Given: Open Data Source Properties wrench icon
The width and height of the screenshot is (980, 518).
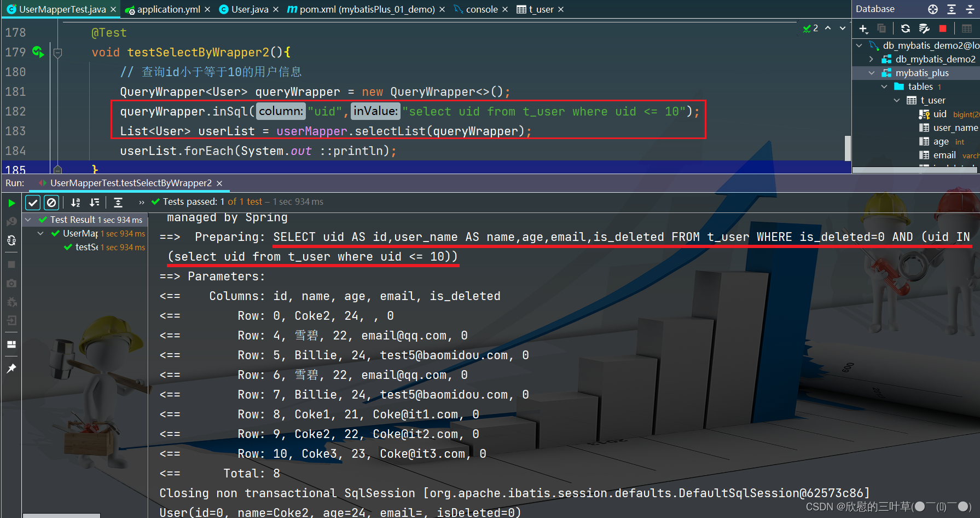Looking at the screenshot, I should click(924, 28).
